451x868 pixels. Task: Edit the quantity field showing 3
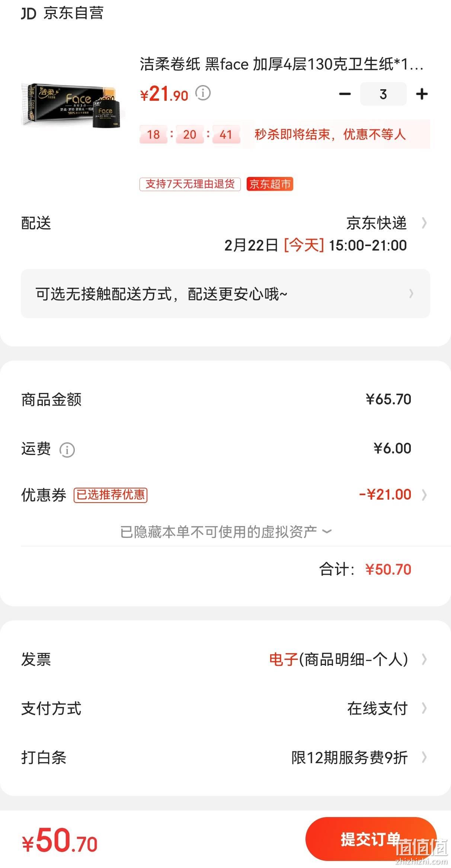[x=383, y=94]
